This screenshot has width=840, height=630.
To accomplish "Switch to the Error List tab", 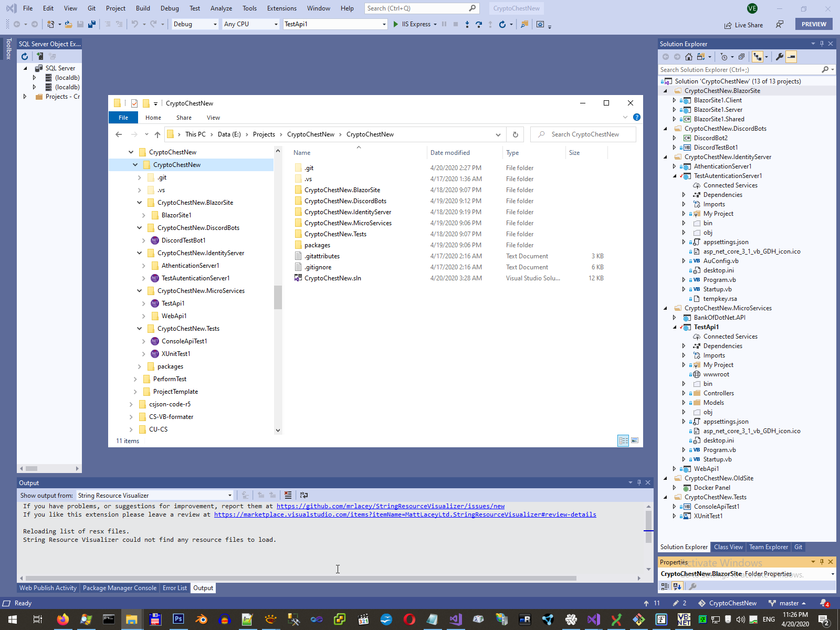I will pyautogui.click(x=174, y=588).
